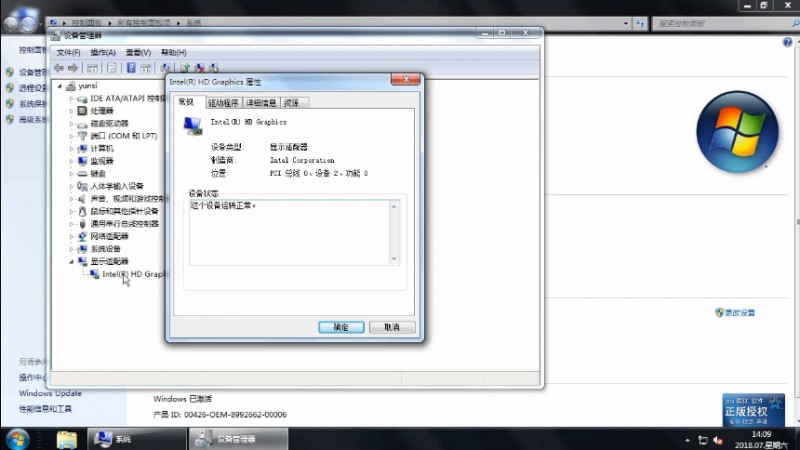
Task: Select the 处理器 processor node icon
Action: pos(82,111)
